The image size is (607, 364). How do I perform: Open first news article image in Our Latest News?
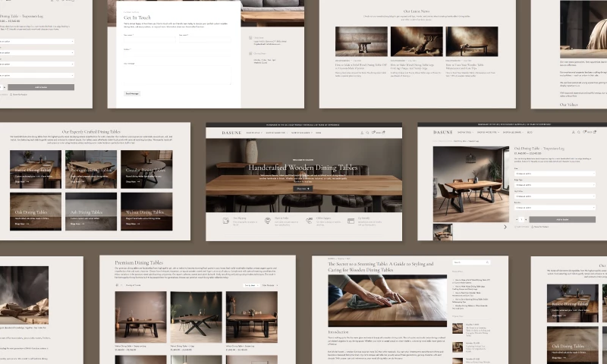click(361, 42)
